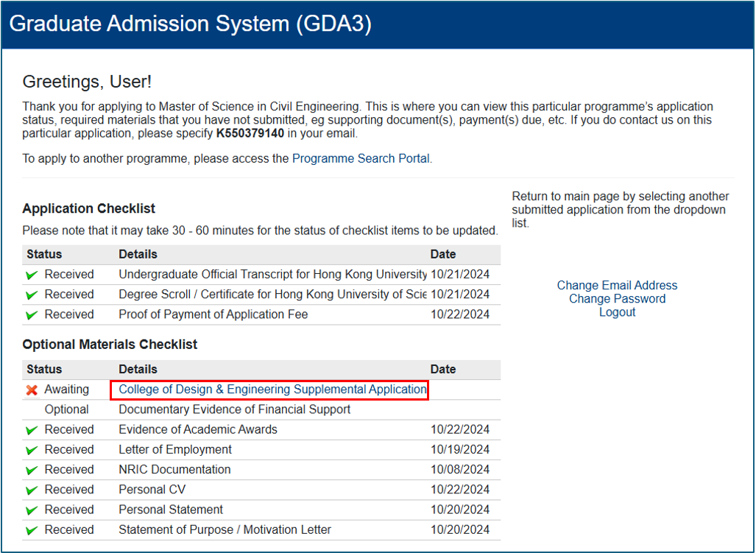Click green checkmark beside Evidence of Academic Awards
Viewport: 756px width, 553px height.
(x=32, y=430)
